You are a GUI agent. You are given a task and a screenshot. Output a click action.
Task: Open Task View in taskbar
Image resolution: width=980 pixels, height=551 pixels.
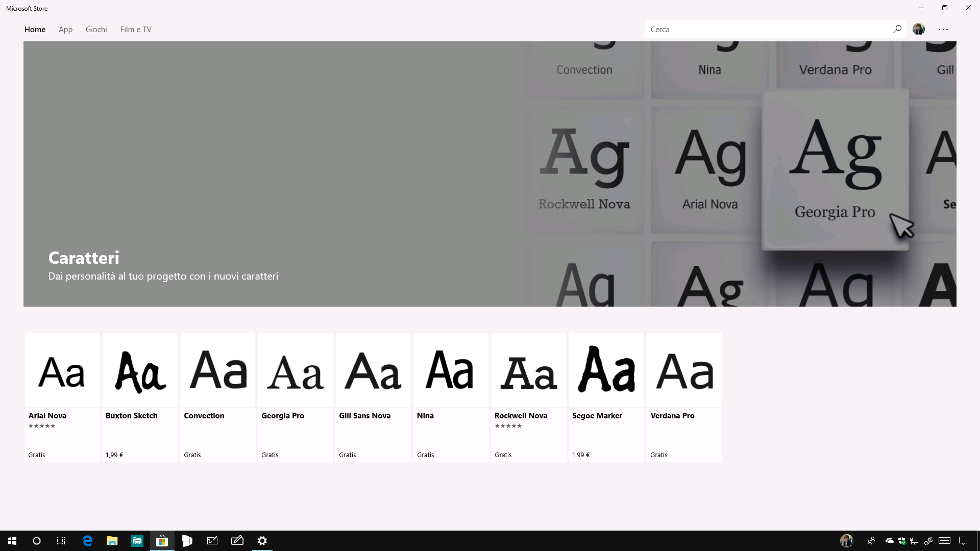pos(61,541)
